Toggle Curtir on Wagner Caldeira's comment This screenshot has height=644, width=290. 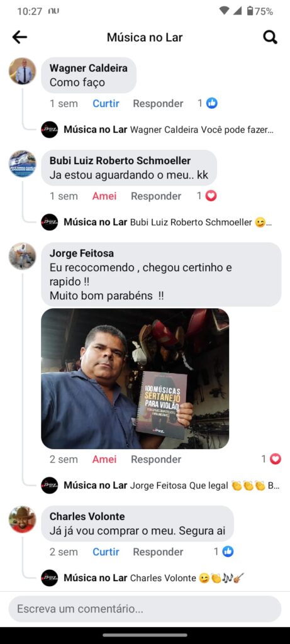tap(106, 104)
